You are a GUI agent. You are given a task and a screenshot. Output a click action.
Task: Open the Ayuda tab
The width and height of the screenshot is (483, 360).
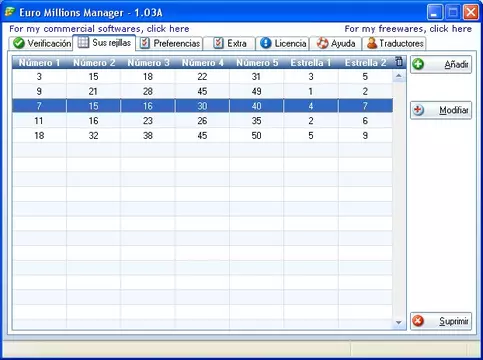[336, 43]
